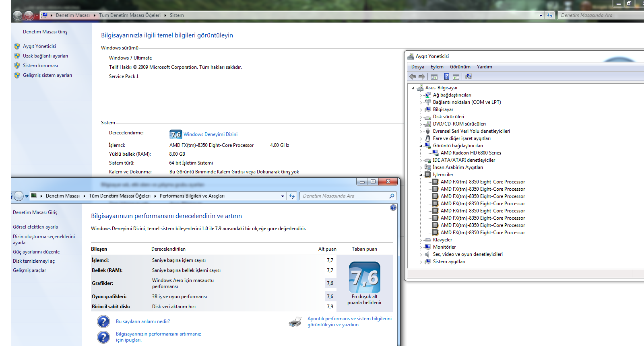The image size is (644, 346).
Task: Select the Ses, video ve oyun denetleyicileri icon
Action: click(x=428, y=254)
